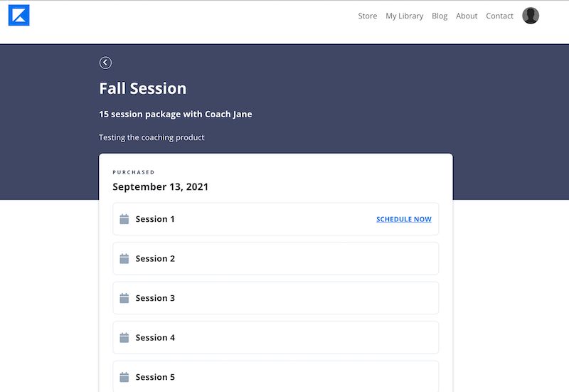Screen dimensions: 569x392
Task: Open the Session 3 entry
Action: click(276, 298)
